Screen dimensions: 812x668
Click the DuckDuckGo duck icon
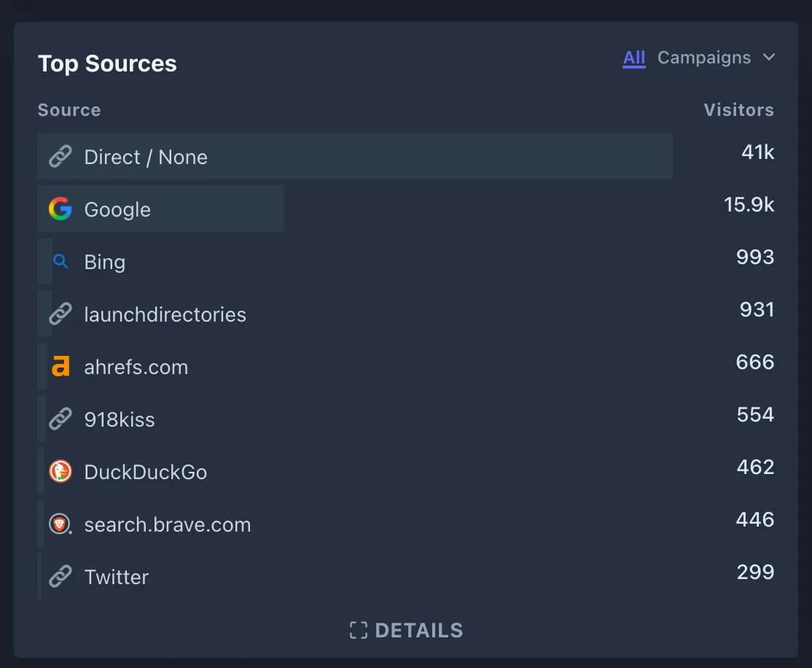tap(60, 472)
